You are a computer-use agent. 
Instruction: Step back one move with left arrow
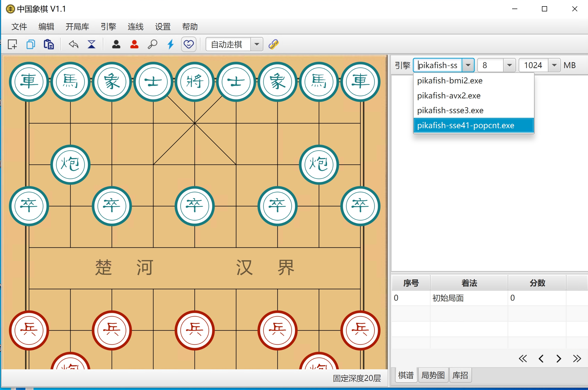[x=541, y=359]
